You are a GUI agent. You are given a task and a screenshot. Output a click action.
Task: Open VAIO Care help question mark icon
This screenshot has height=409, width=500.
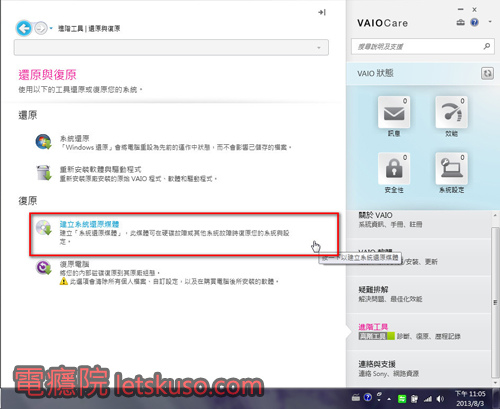tap(474, 22)
